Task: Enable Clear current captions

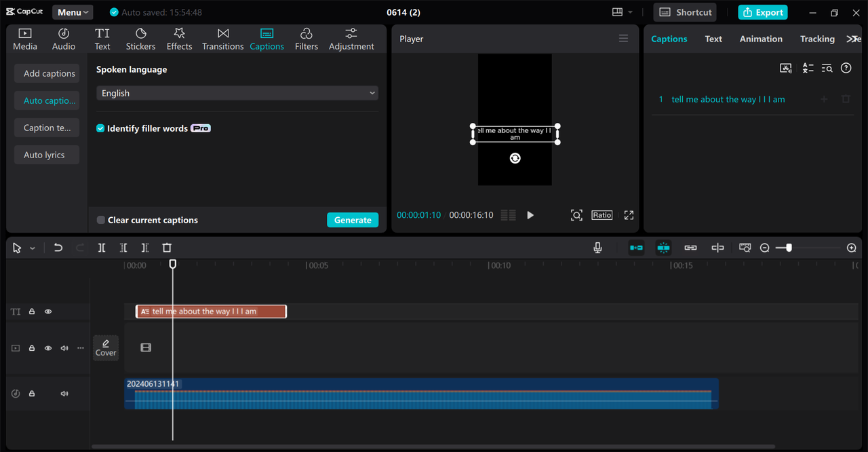Action: pyautogui.click(x=101, y=220)
